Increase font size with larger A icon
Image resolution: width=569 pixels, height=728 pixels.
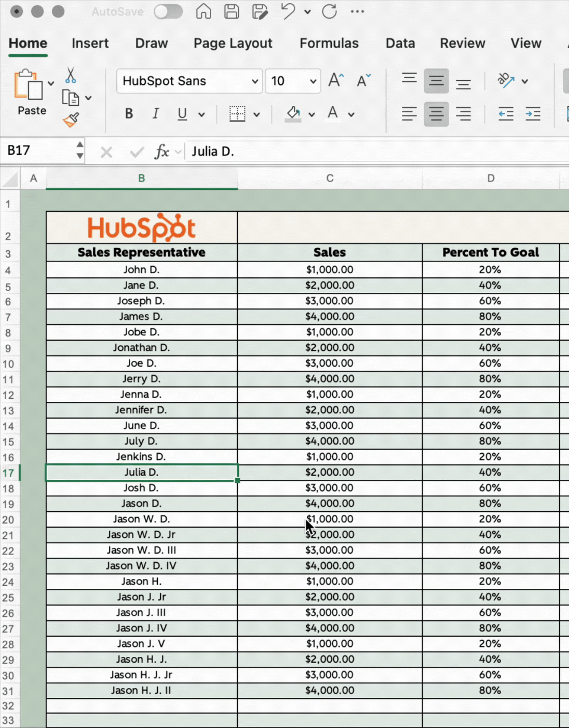click(336, 80)
